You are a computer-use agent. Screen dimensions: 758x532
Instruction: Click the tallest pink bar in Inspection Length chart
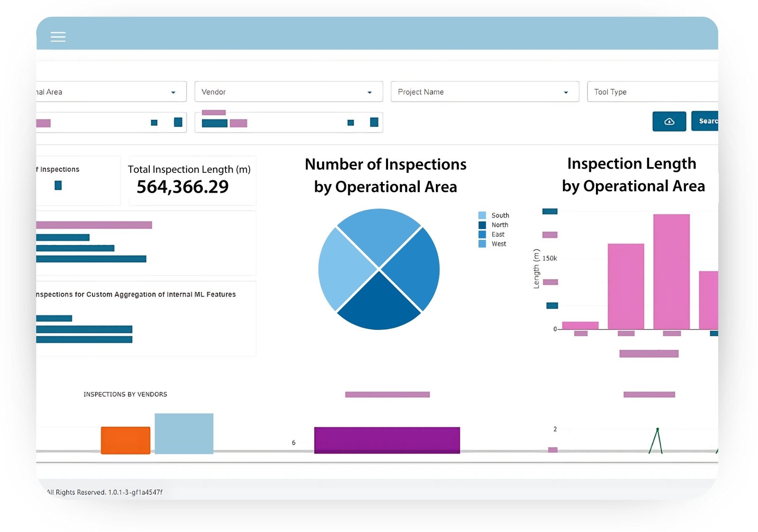[671, 271]
